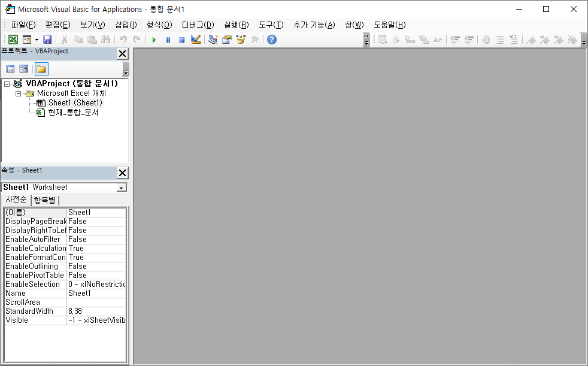Click the Break pause icon
588x366 pixels.
pos(168,40)
